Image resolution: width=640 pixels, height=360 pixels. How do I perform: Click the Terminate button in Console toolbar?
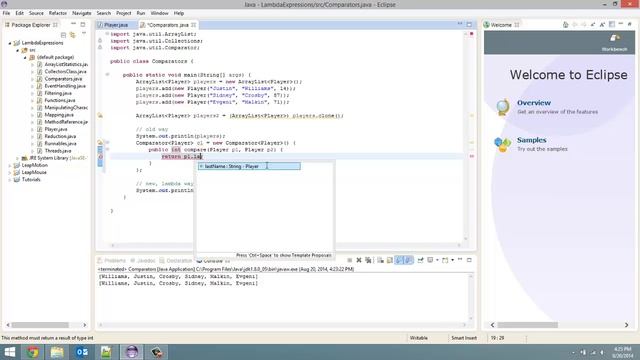coord(349,260)
